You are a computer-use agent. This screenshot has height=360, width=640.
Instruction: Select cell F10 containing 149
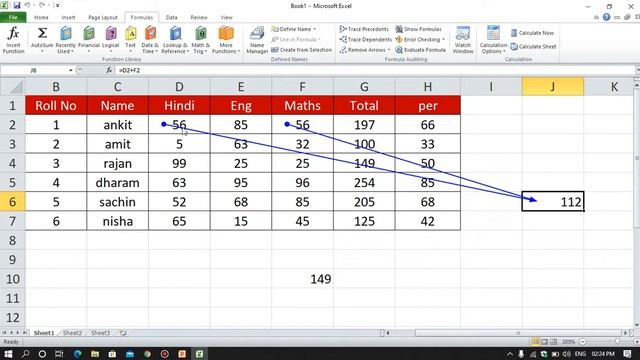[x=302, y=279]
